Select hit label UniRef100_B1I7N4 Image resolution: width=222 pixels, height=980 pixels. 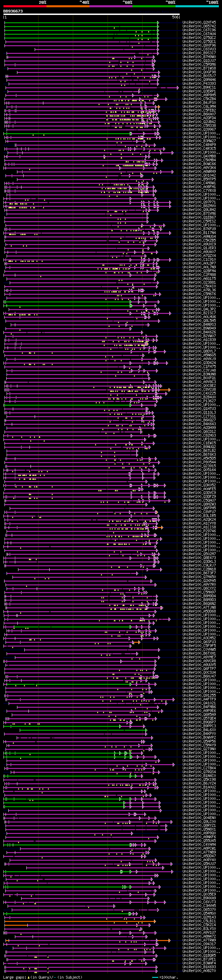(x=199, y=233)
